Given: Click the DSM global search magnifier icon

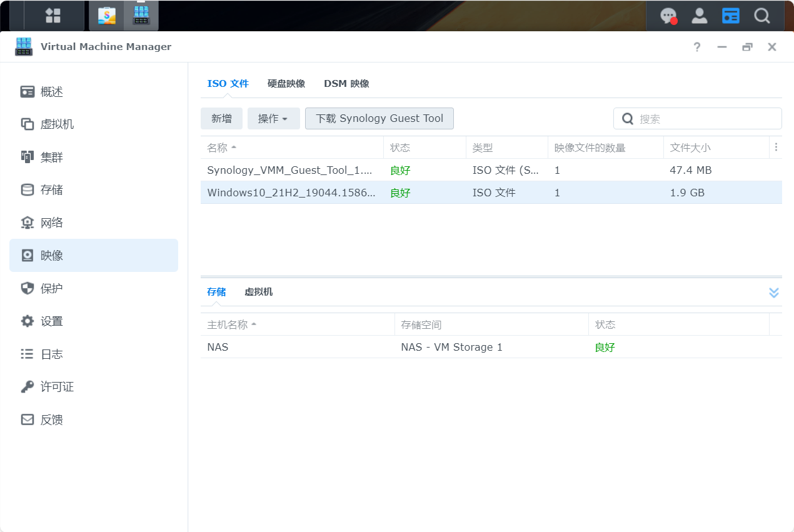Looking at the screenshot, I should [761, 16].
